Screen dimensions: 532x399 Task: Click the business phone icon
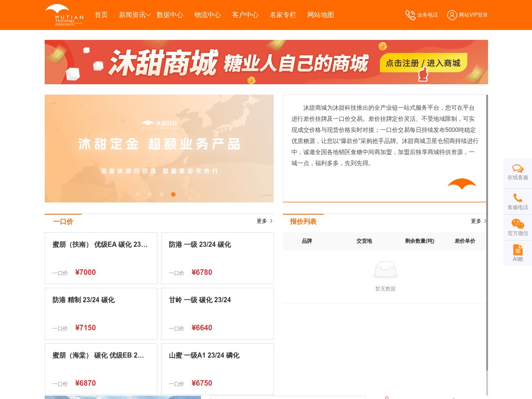tap(410, 15)
